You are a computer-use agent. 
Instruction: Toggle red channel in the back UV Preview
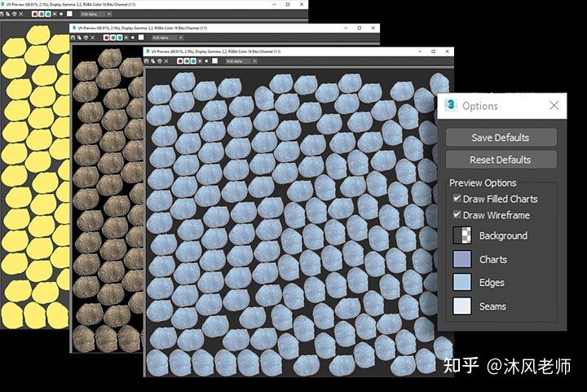35,14
